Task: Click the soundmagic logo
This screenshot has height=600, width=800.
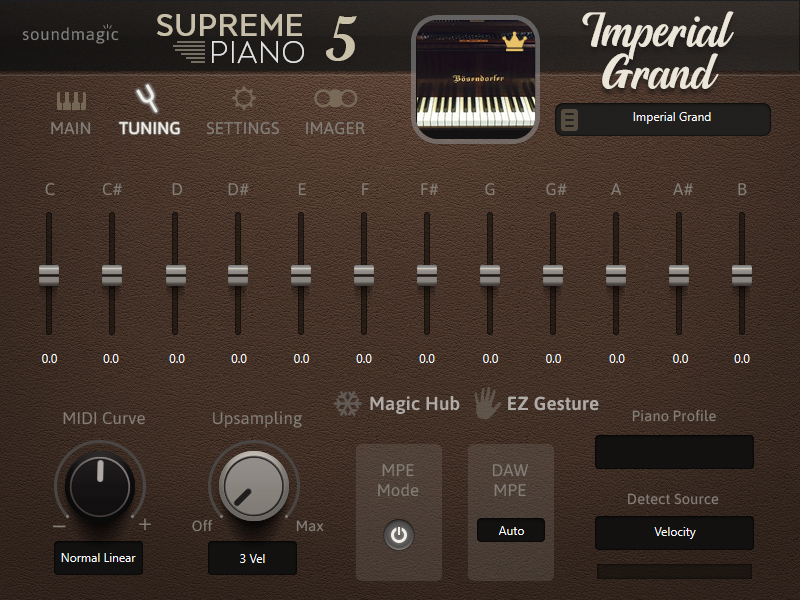Action: coord(70,34)
